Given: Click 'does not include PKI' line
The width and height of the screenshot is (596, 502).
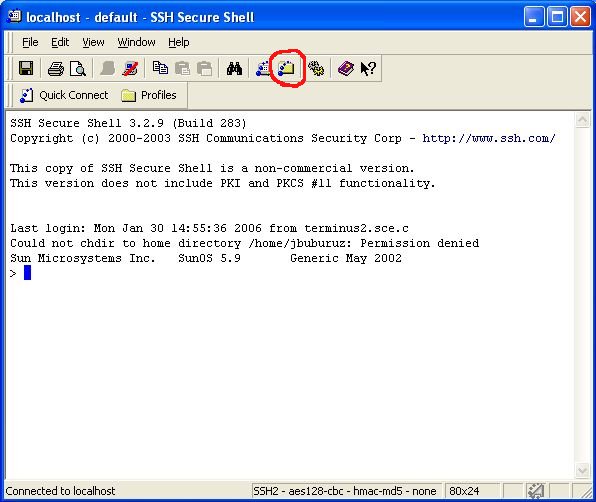Looking at the screenshot, I should 223,184.
